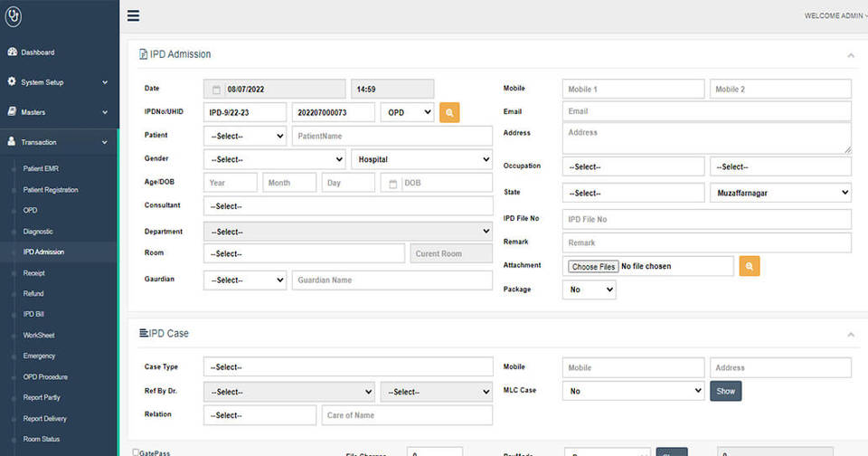Click the orange search icon next to attachment
This screenshot has width=868, height=456.
[749, 266]
